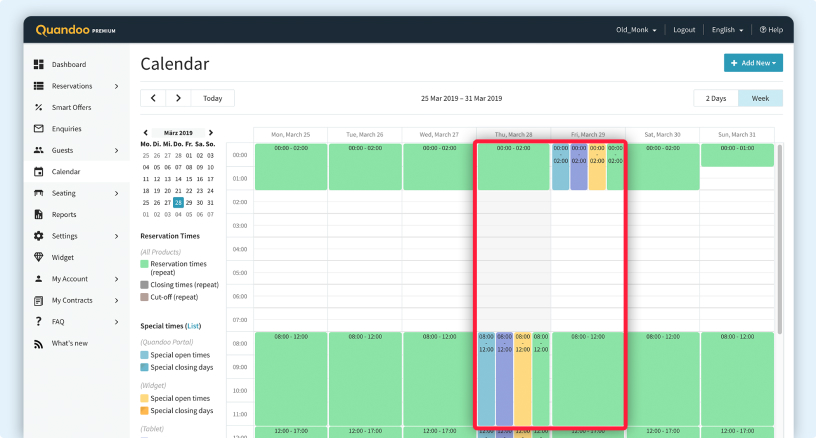Show previous month in mini calendar
Viewport: 816px width, 438px height.
[146, 133]
